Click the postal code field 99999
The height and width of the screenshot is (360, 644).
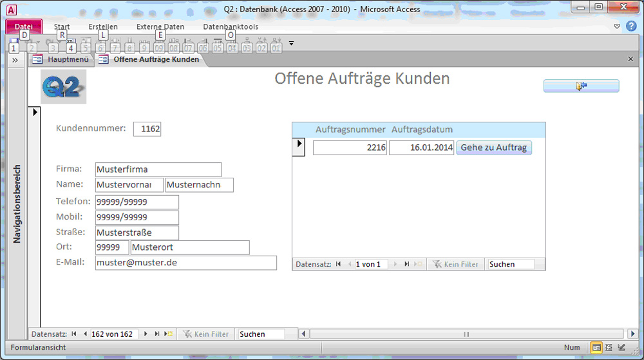tap(111, 247)
